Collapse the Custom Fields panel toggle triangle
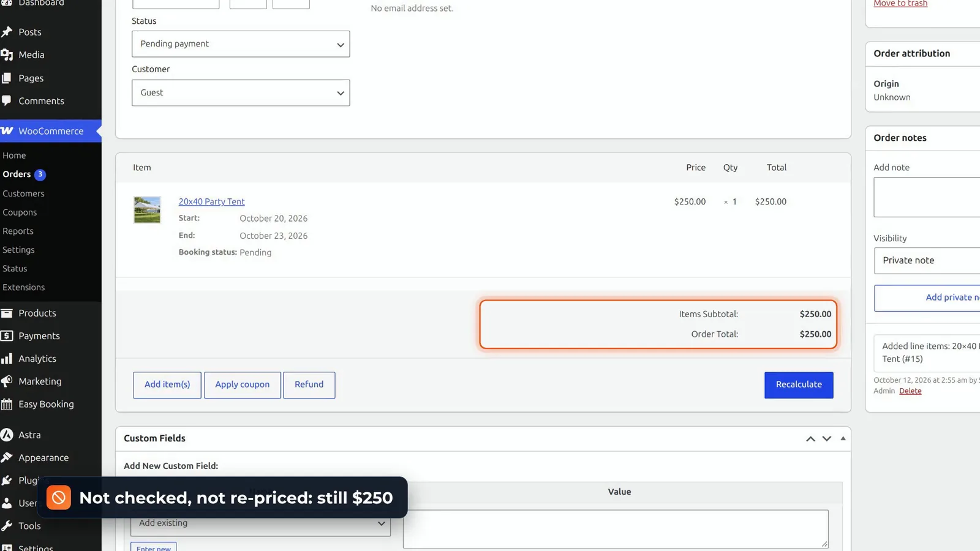Screen dimensions: 980x551 click(843, 438)
